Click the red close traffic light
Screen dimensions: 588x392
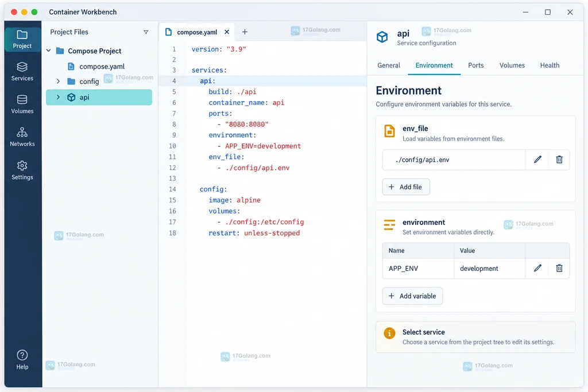coord(14,12)
